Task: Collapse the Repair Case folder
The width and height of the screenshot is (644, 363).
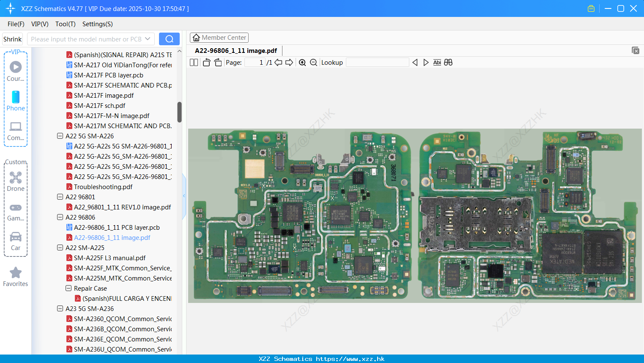Action: [x=69, y=288]
